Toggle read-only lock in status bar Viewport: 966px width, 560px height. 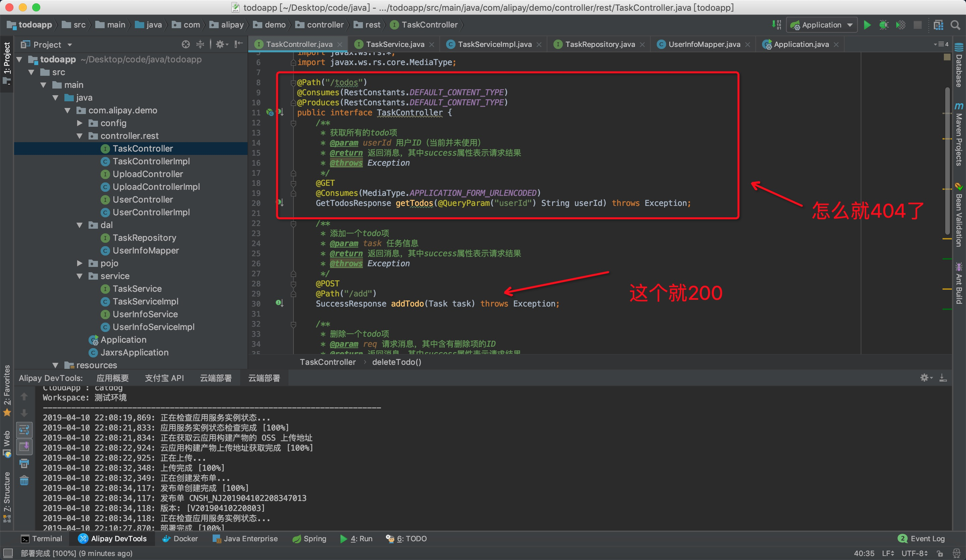(940, 554)
